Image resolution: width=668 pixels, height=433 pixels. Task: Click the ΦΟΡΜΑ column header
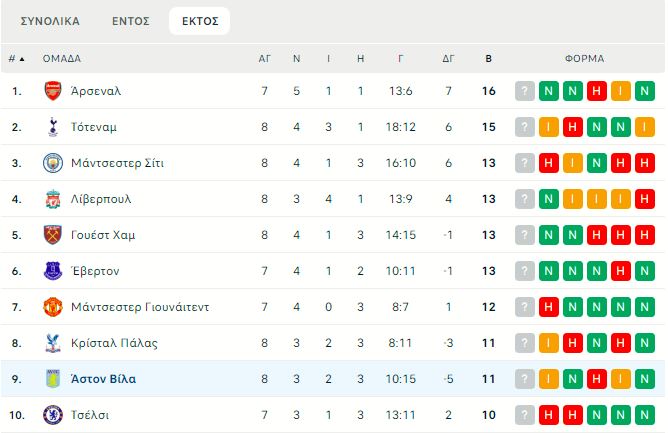pos(584,59)
